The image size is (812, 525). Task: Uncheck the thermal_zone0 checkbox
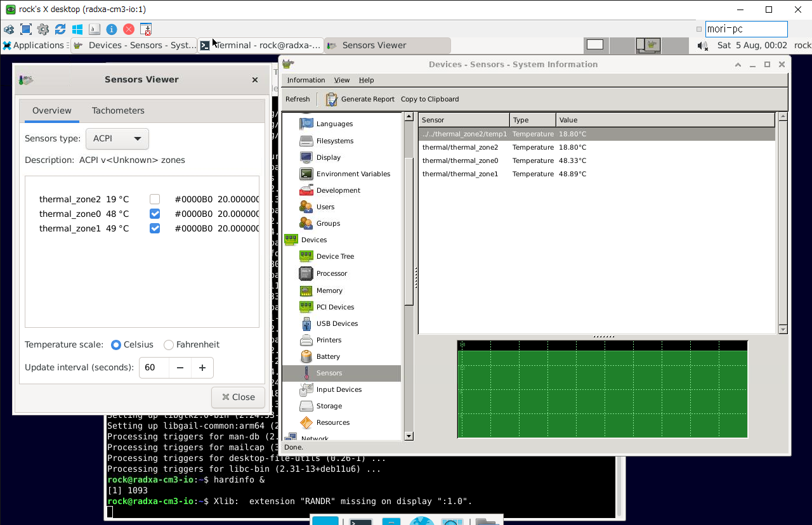tap(155, 214)
